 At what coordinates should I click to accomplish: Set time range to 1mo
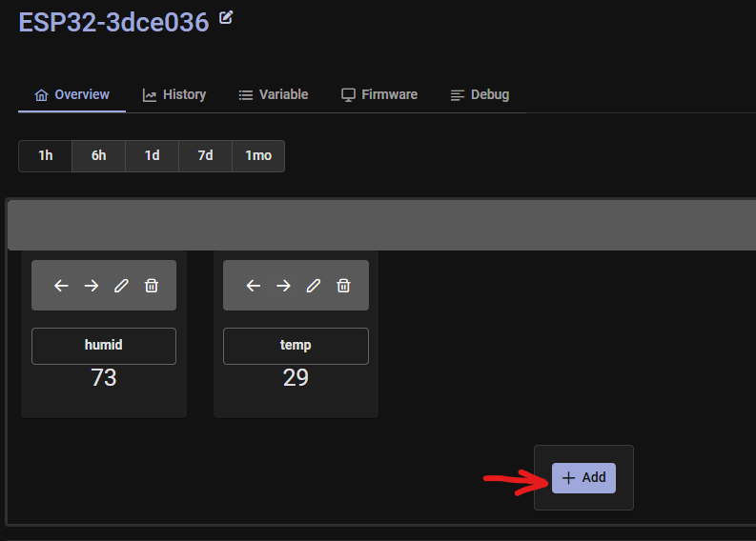tap(258, 155)
